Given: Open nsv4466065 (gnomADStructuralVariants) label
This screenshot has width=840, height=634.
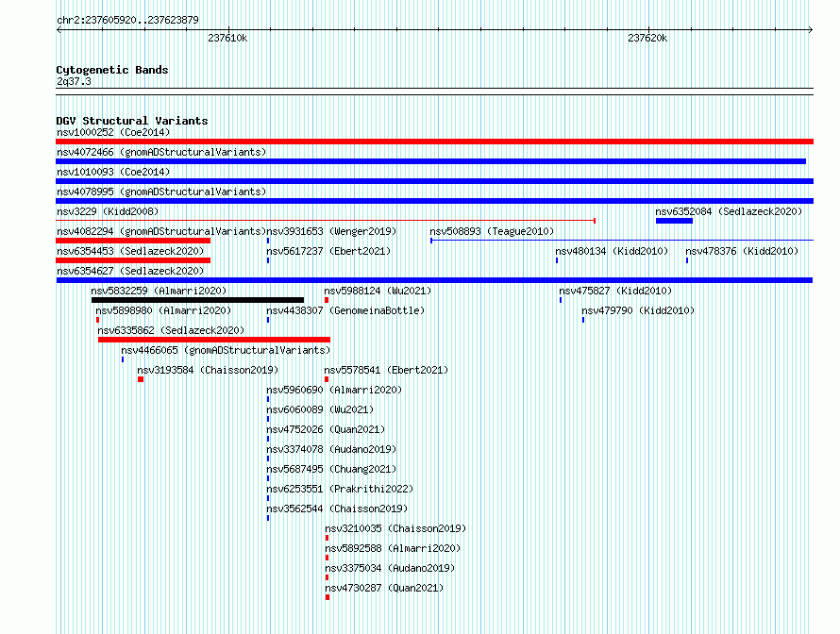Looking at the screenshot, I should pyautogui.click(x=226, y=350).
